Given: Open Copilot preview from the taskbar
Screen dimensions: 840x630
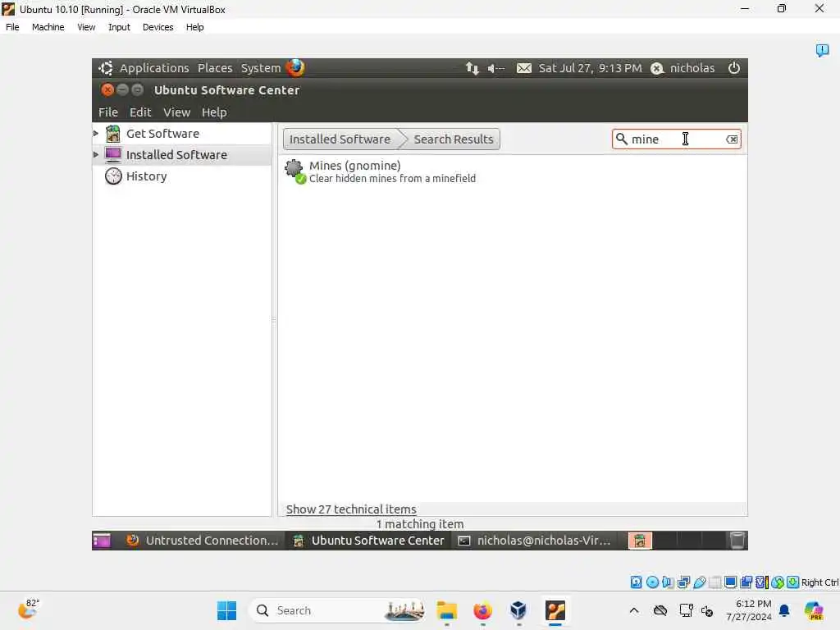Looking at the screenshot, I should tap(814, 610).
